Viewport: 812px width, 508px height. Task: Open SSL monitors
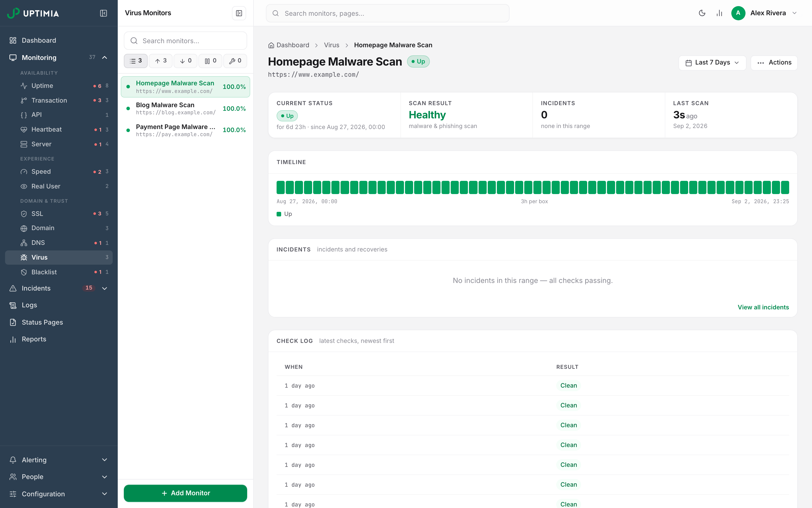click(x=59, y=214)
